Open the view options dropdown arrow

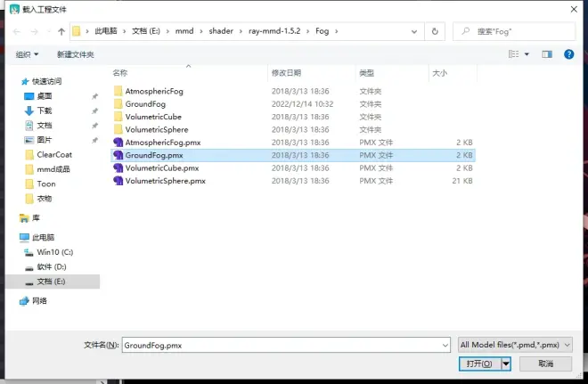click(x=527, y=54)
